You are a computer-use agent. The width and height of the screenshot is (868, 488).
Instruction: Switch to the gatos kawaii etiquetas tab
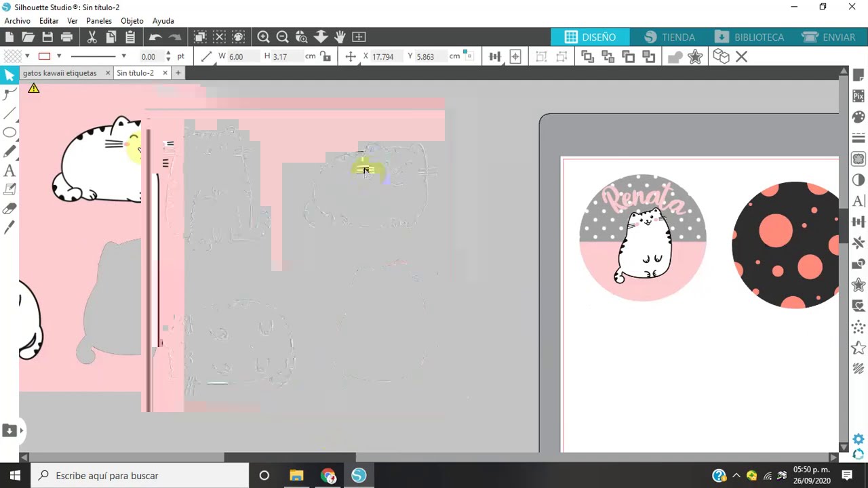pos(60,73)
